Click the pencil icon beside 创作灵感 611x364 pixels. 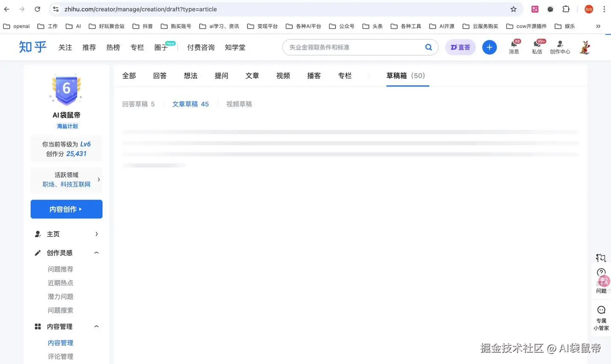click(37, 252)
